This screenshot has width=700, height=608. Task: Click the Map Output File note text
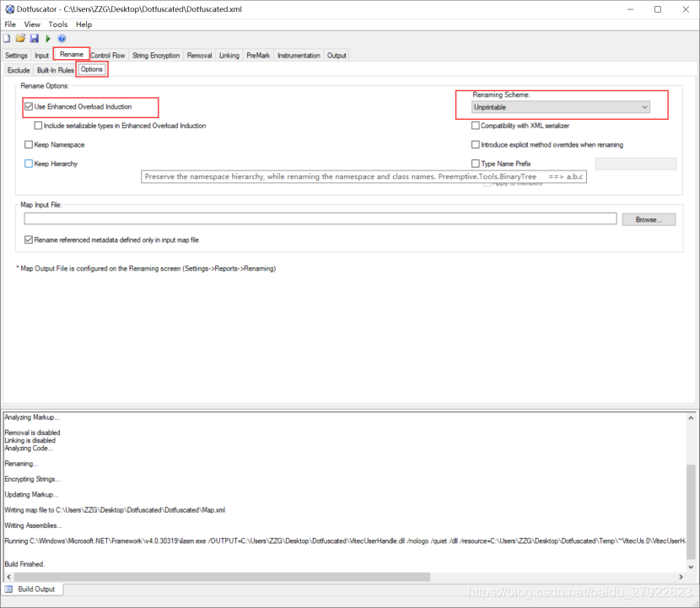click(x=146, y=268)
